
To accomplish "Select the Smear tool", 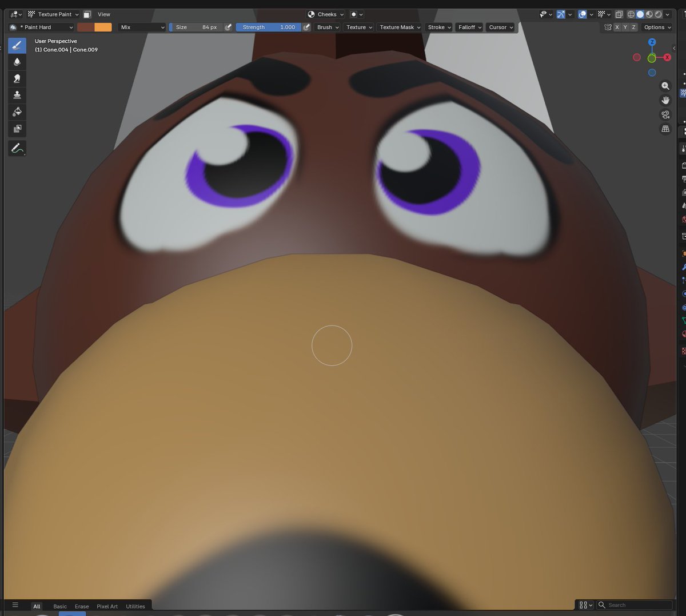I will [17, 78].
